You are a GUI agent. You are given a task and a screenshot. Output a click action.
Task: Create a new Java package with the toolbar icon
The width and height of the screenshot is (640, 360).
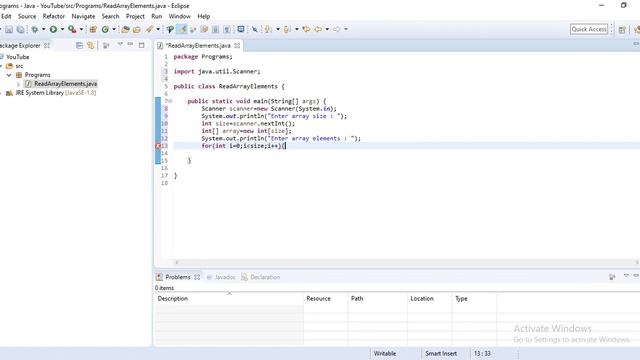(93, 29)
